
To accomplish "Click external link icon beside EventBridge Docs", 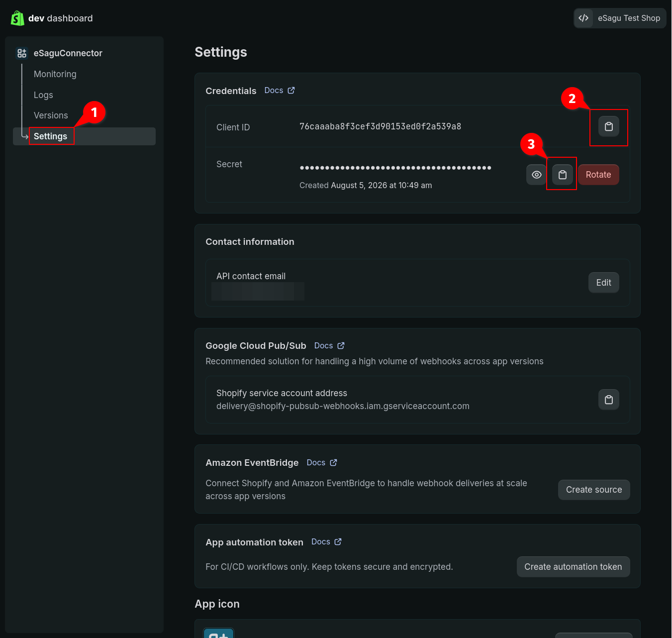I will point(333,463).
